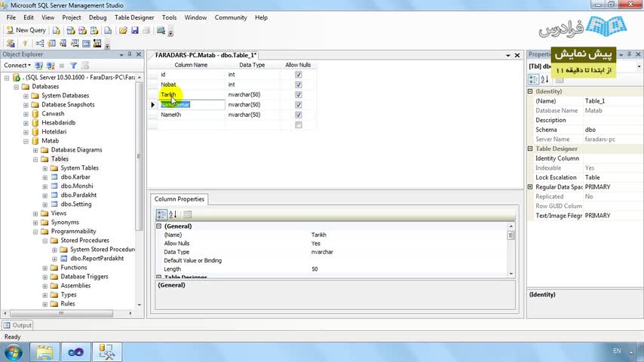
Task: Expand the System Databases node
Action: point(26,96)
